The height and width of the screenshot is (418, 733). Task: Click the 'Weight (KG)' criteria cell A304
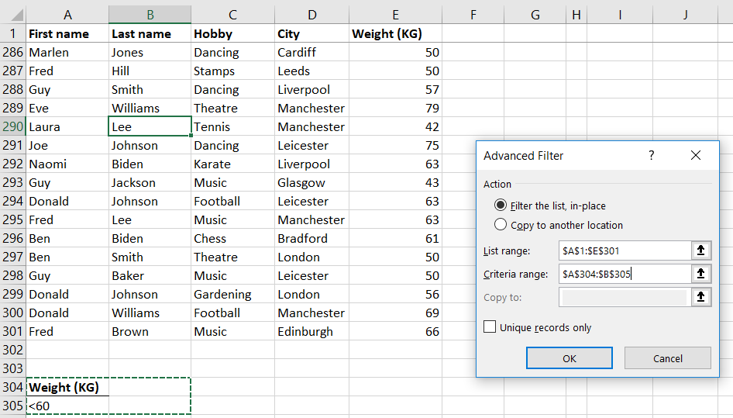(x=67, y=387)
